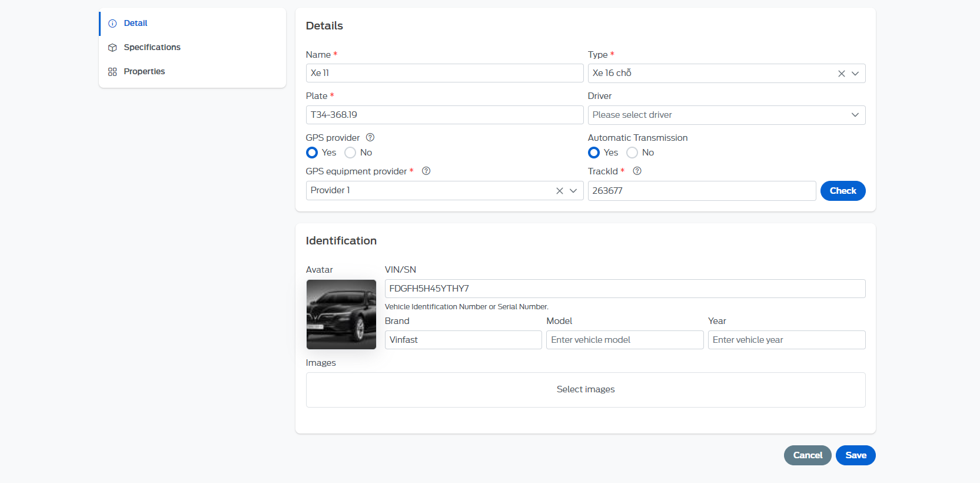The width and height of the screenshot is (980, 483).
Task: Select Yes for Automatic Transmission
Action: (594, 153)
